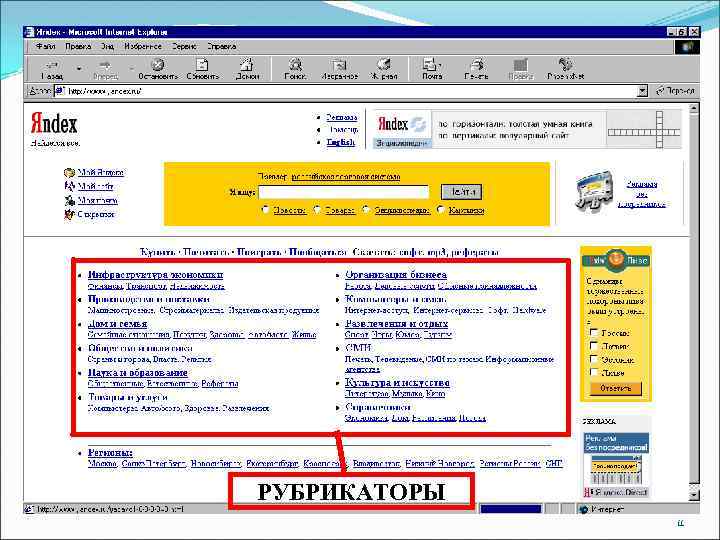Click the Internet zone icon in status bar
This screenshot has height=540, width=720.
(584, 509)
